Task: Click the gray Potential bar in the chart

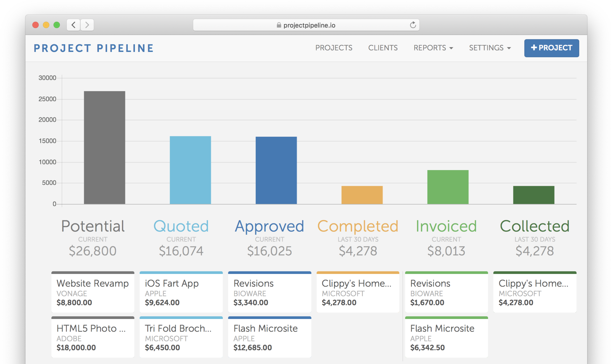Action: [x=104, y=148]
